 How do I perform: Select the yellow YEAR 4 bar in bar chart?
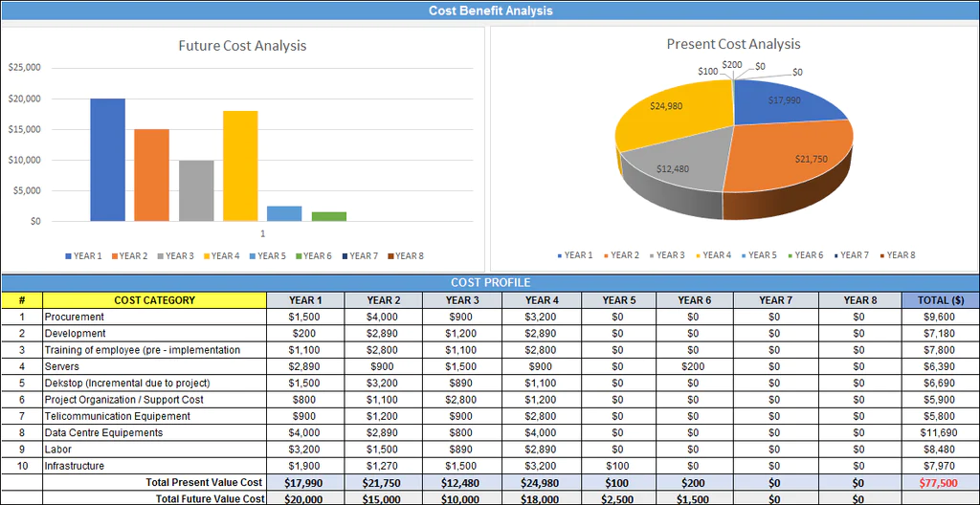click(240, 165)
